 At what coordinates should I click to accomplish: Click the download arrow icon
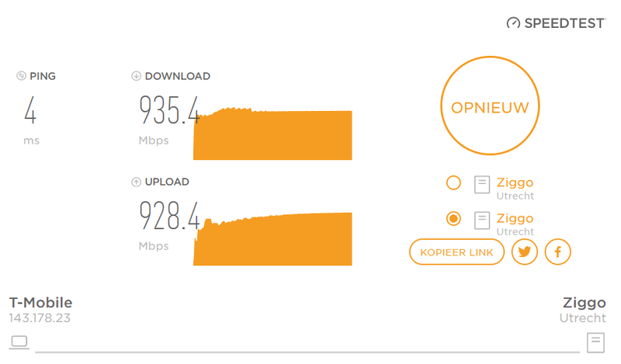136,76
